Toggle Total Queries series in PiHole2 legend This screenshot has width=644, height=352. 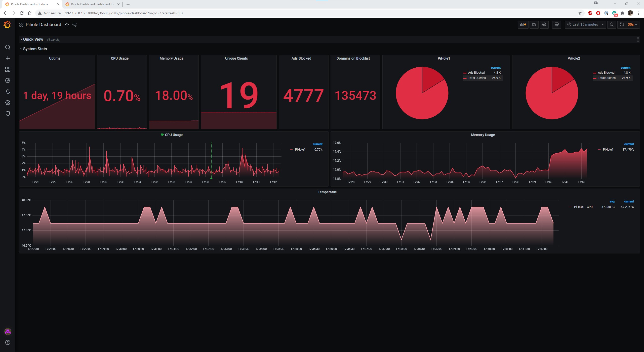tap(606, 78)
